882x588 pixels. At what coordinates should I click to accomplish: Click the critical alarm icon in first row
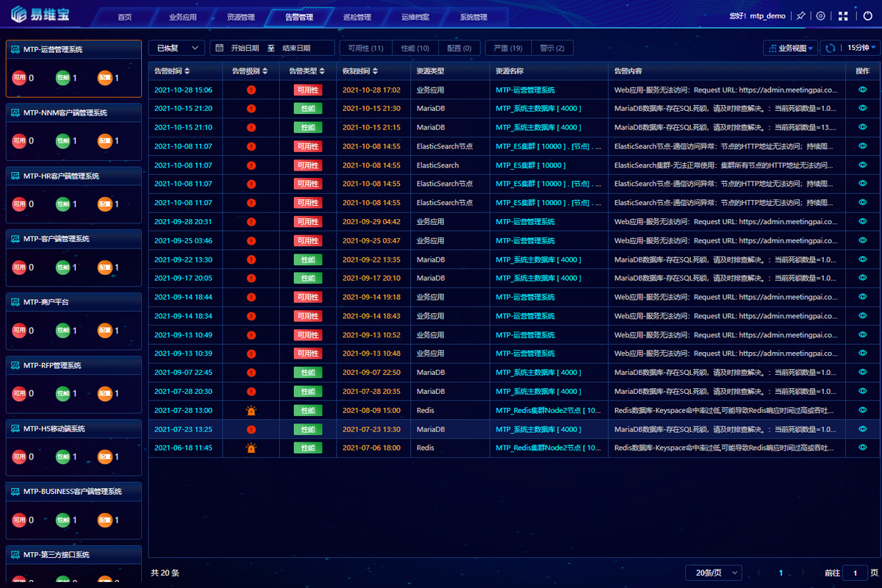click(x=251, y=90)
